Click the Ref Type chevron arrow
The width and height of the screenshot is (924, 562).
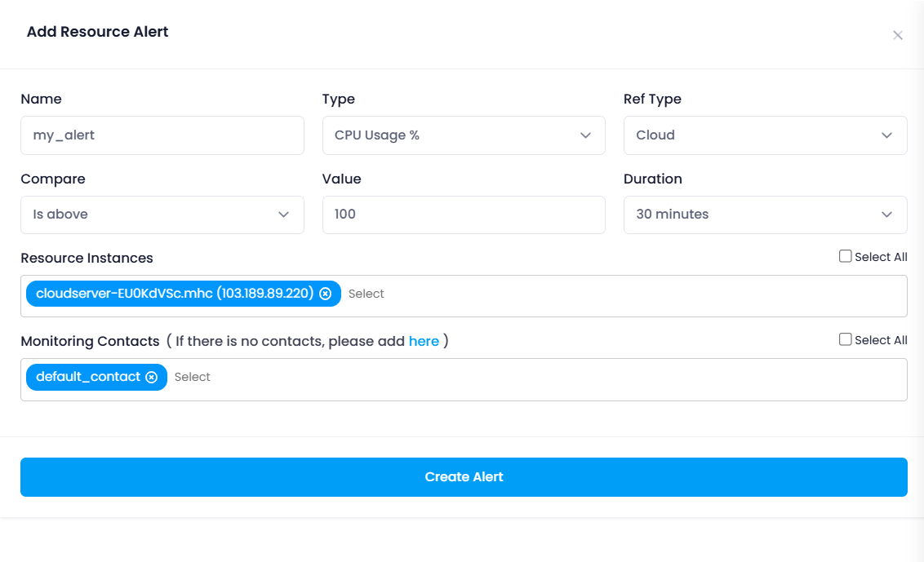click(887, 135)
